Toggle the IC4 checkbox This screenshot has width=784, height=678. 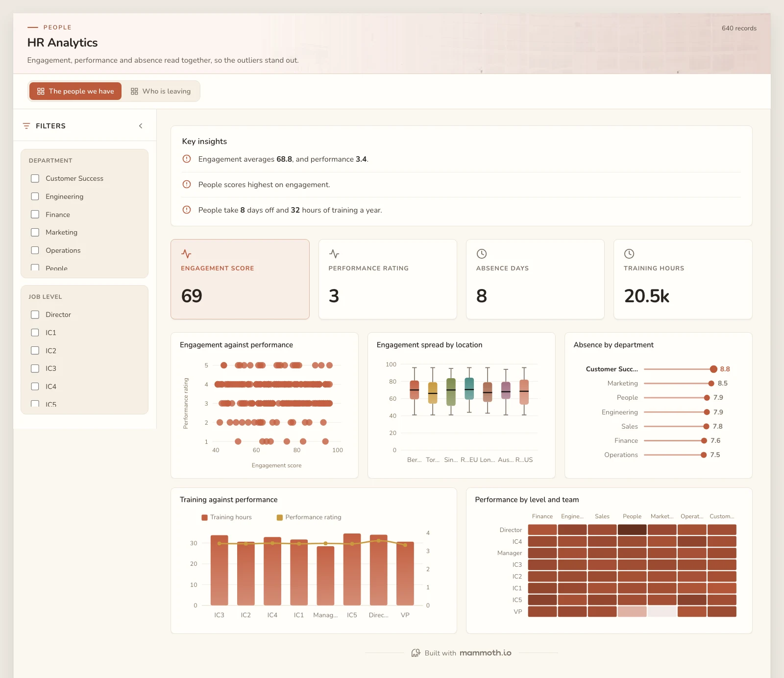[35, 387]
